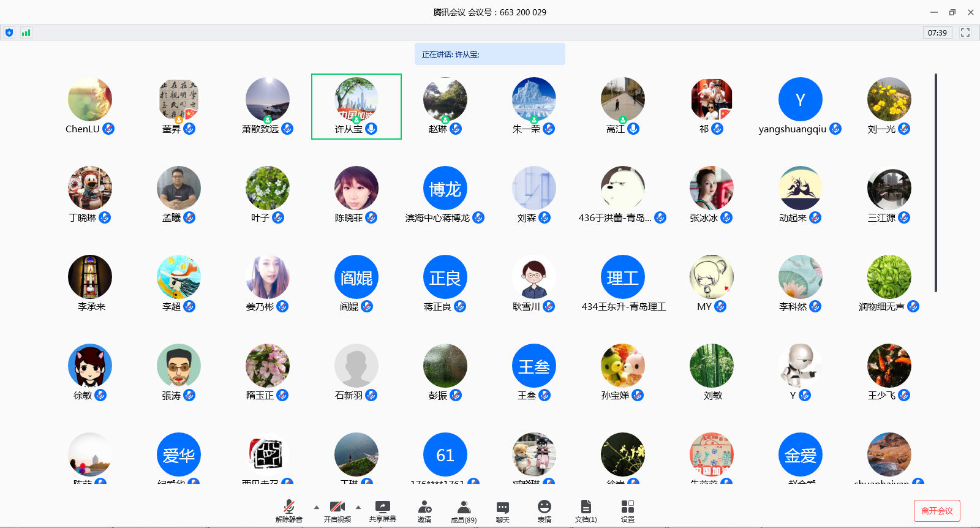Click the participant grid vertical scrollbar
The width and height of the screenshot is (980, 528).
tap(935, 183)
